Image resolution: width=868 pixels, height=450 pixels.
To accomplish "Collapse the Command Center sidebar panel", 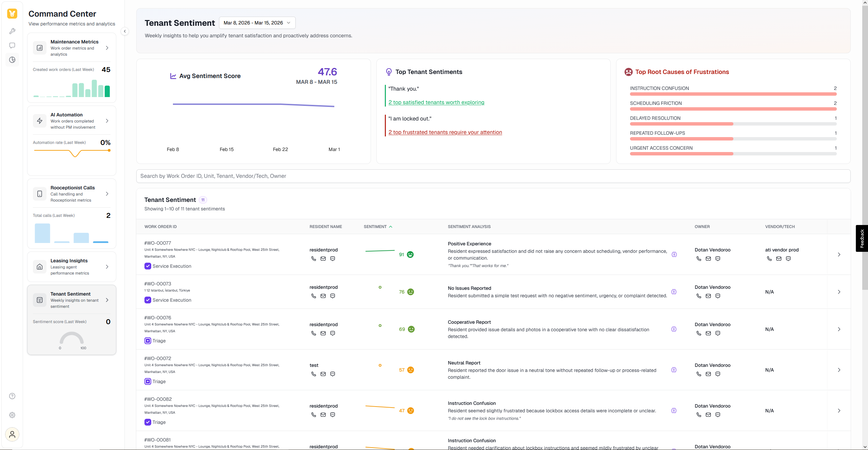I will point(125,31).
